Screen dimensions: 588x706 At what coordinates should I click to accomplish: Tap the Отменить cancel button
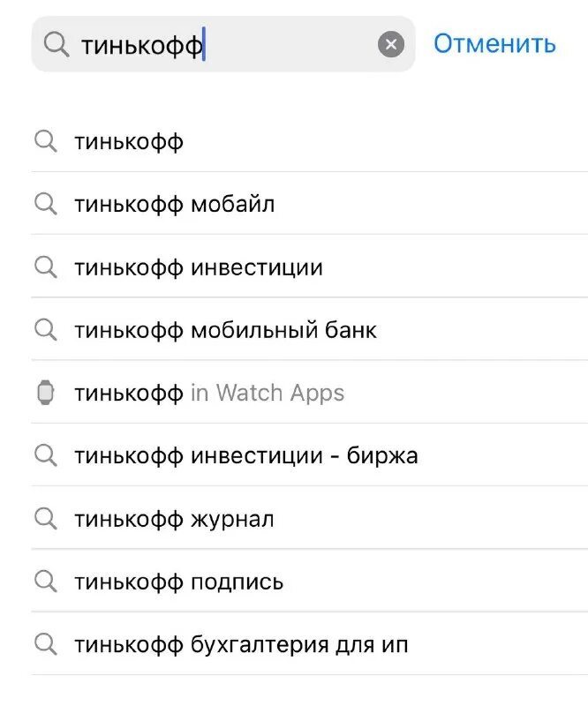[494, 43]
